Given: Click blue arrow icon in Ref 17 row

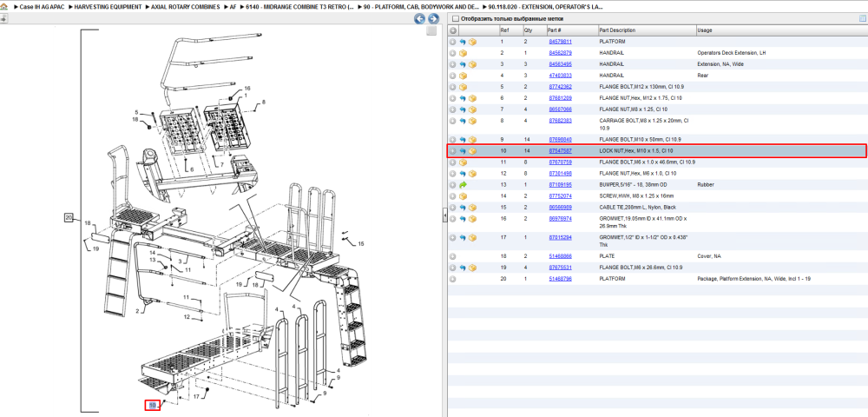Looking at the screenshot, I should [463, 237].
